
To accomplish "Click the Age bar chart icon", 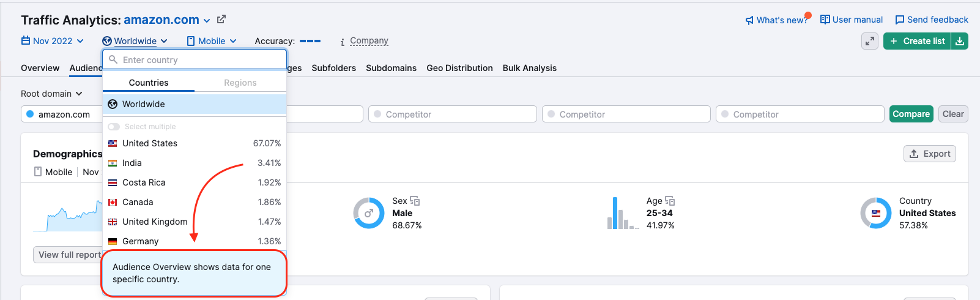I will (623, 213).
